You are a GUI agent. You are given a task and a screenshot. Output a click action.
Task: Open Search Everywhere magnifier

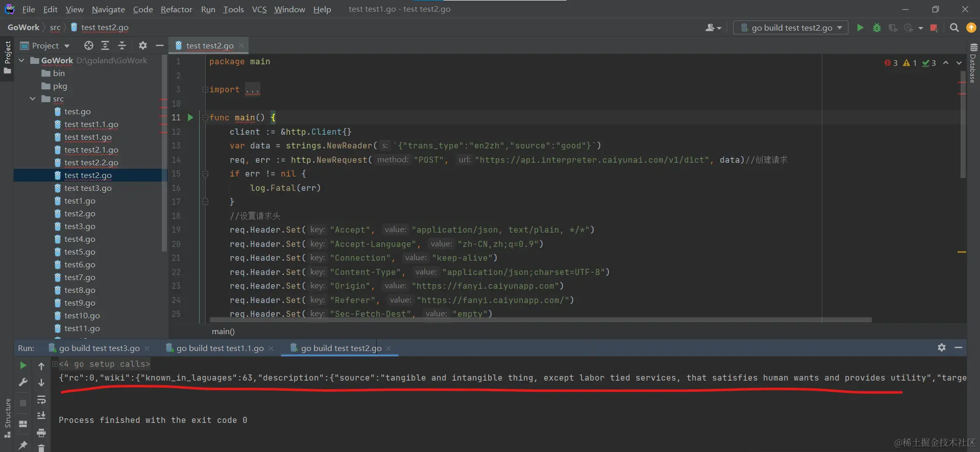[x=954, y=28]
